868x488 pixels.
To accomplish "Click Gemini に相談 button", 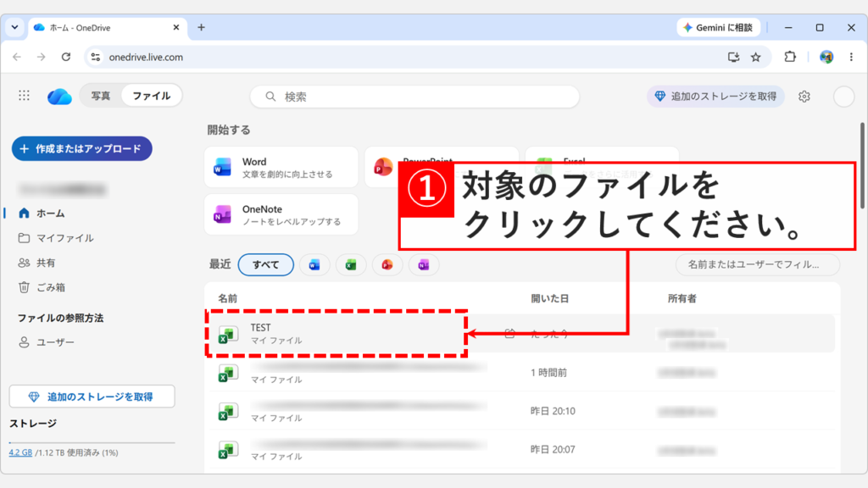I will pos(718,27).
